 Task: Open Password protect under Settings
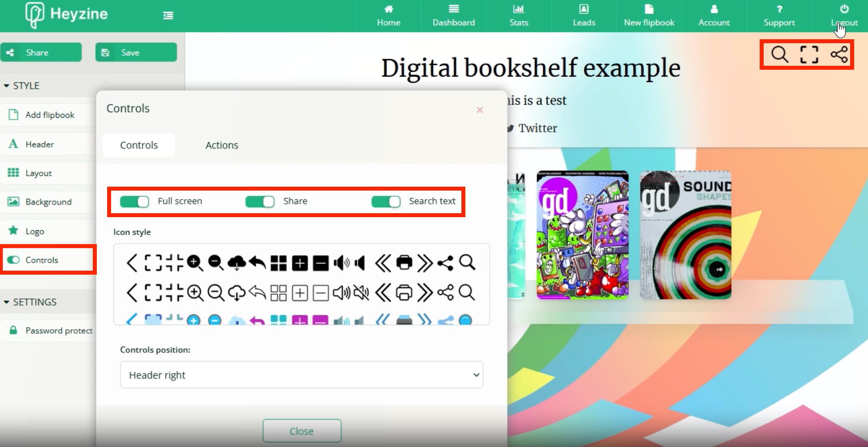59,330
